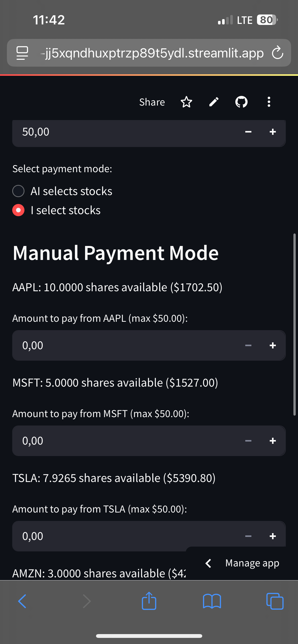Expand the Manage app chevron arrow
Screen dimensions: 298x644
pos(208,563)
